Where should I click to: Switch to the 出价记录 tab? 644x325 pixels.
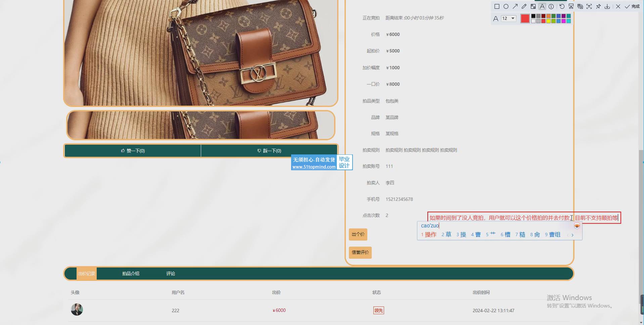tap(87, 274)
